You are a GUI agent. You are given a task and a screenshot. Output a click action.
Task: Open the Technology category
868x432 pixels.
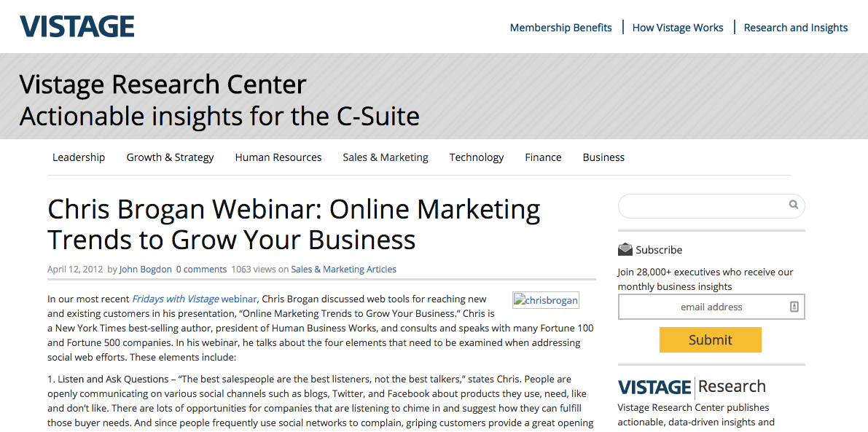(x=477, y=157)
